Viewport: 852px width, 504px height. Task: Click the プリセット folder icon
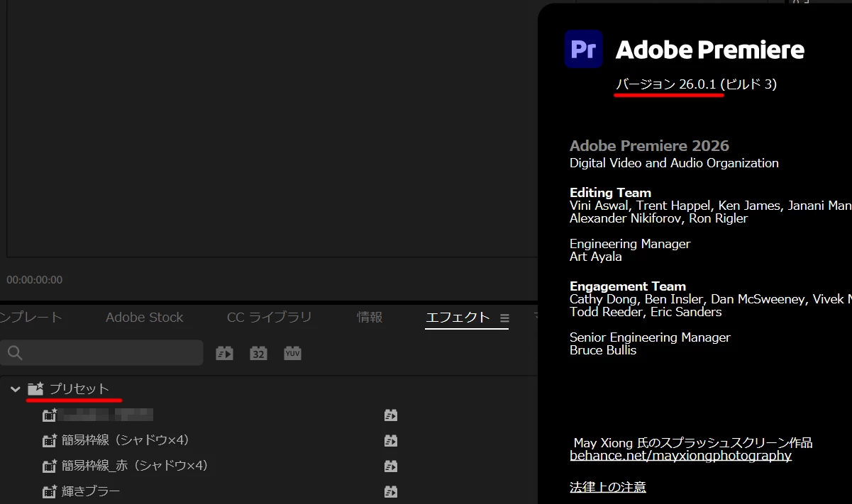pos(35,388)
